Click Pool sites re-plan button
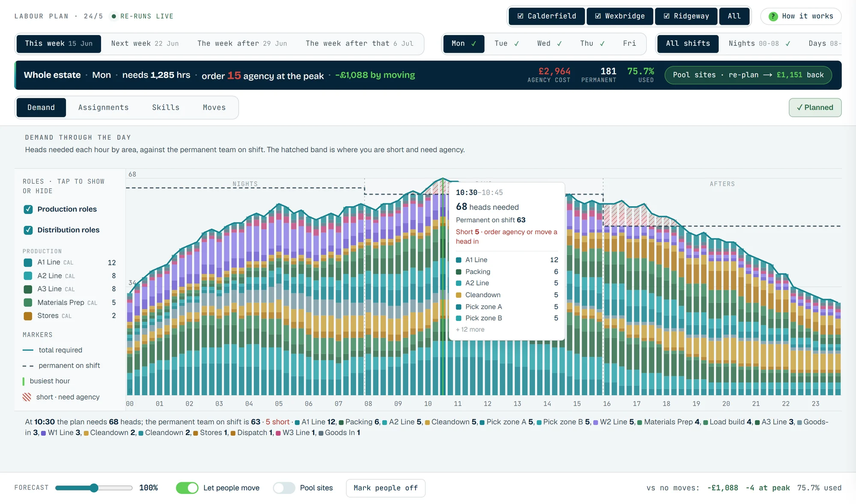 point(748,75)
